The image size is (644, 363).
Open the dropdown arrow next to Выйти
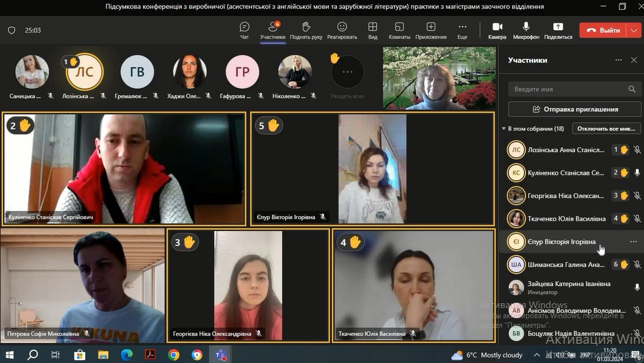(x=634, y=30)
